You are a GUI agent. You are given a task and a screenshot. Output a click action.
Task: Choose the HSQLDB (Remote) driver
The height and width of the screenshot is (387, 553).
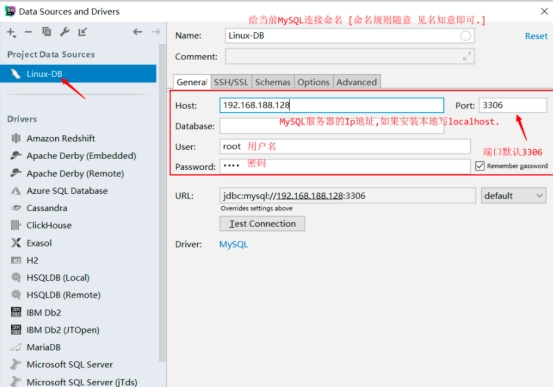[63, 295]
